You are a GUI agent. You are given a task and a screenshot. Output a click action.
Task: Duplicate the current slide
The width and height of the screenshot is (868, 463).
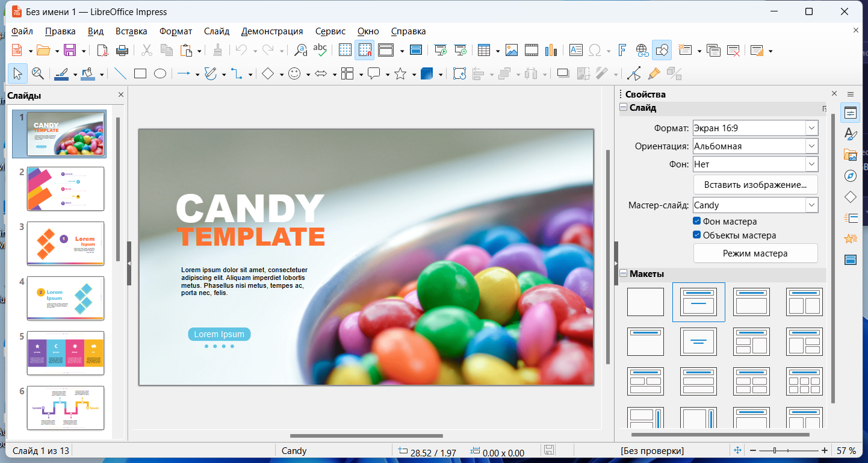coord(714,51)
